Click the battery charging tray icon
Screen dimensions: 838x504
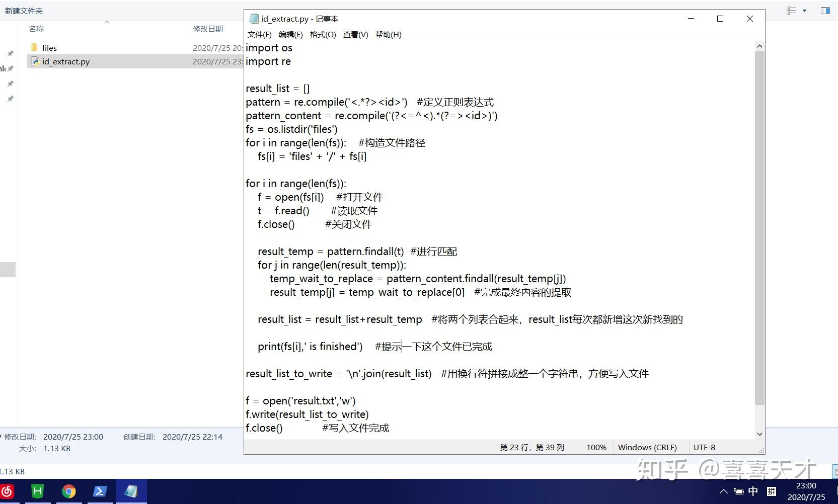pyautogui.click(x=738, y=491)
